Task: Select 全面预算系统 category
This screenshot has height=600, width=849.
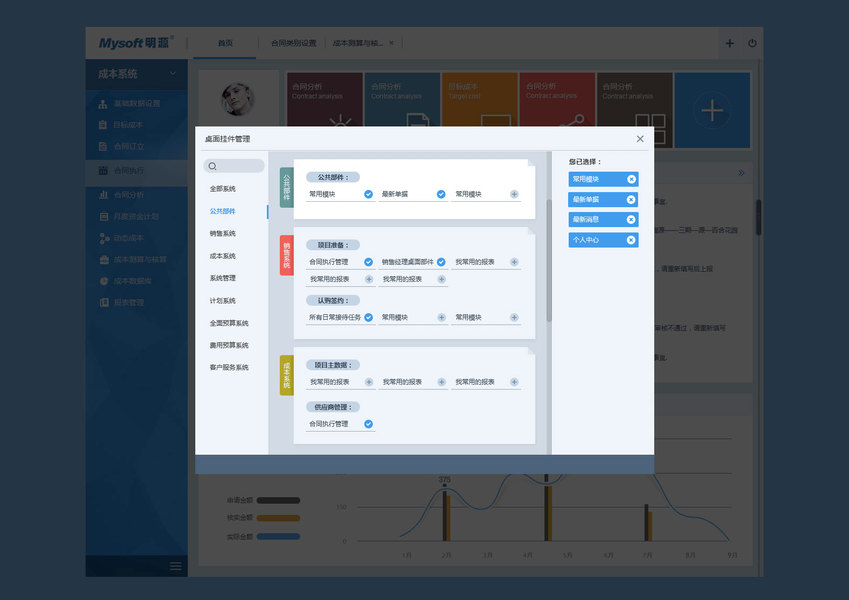Action: pyautogui.click(x=229, y=323)
